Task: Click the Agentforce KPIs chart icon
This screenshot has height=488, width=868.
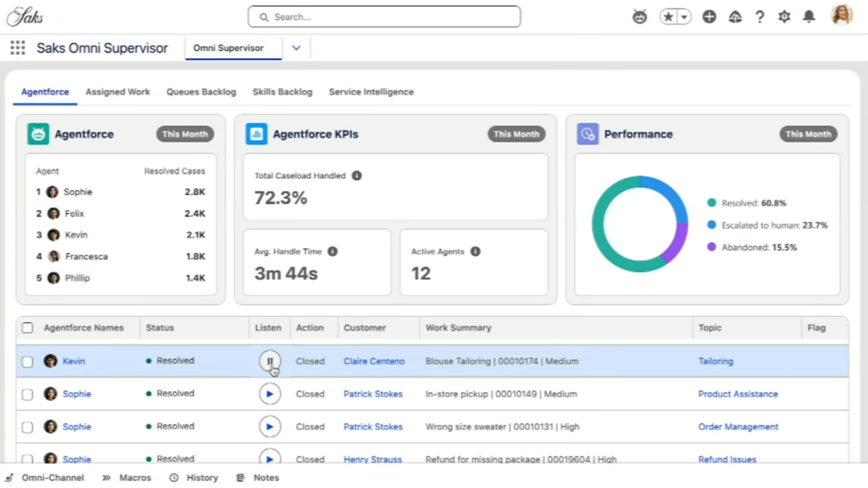Action: coord(256,134)
